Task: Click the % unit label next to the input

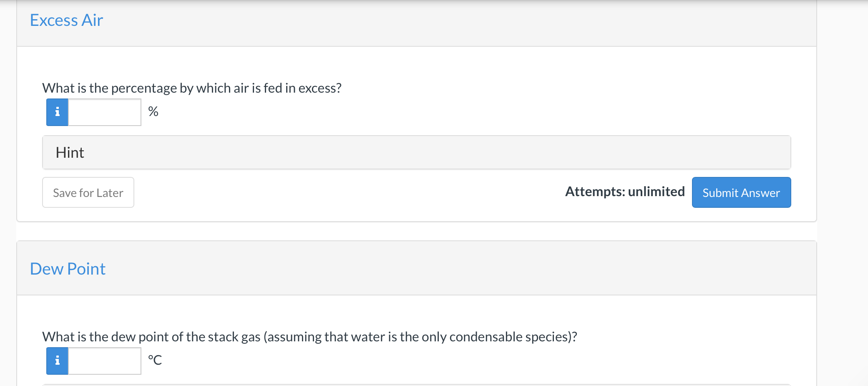Action: pyautogui.click(x=153, y=111)
